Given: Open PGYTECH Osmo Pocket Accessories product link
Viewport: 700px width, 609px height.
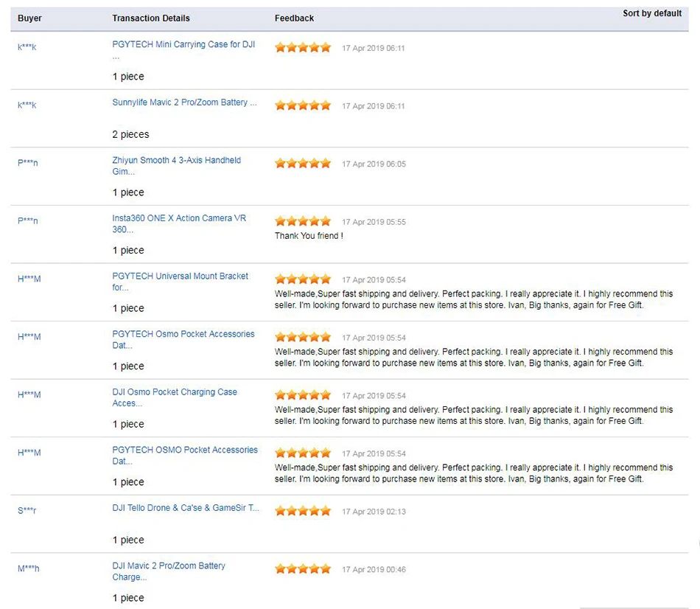Looking at the screenshot, I should point(183,340).
